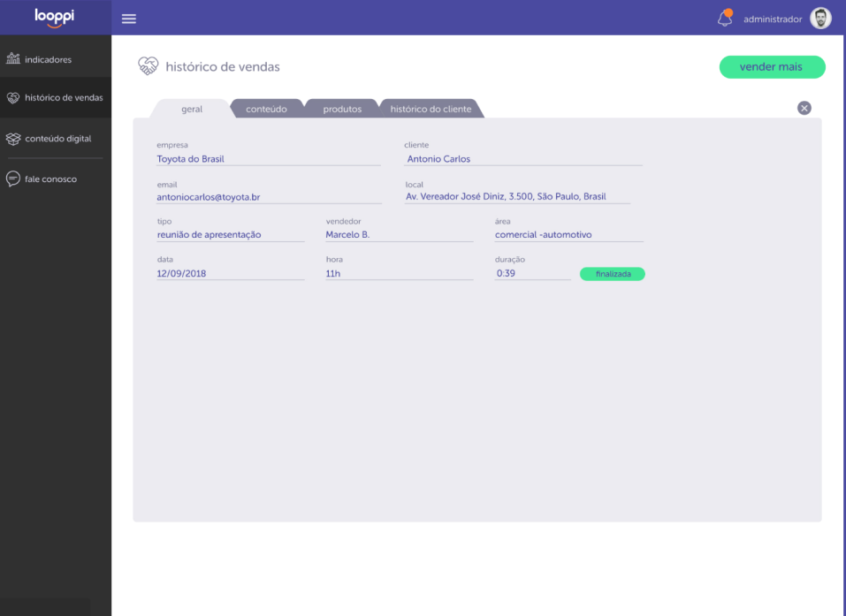Click the fale conosco chat bubble icon
The height and width of the screenshot is (616, 846).
[13, 179]
